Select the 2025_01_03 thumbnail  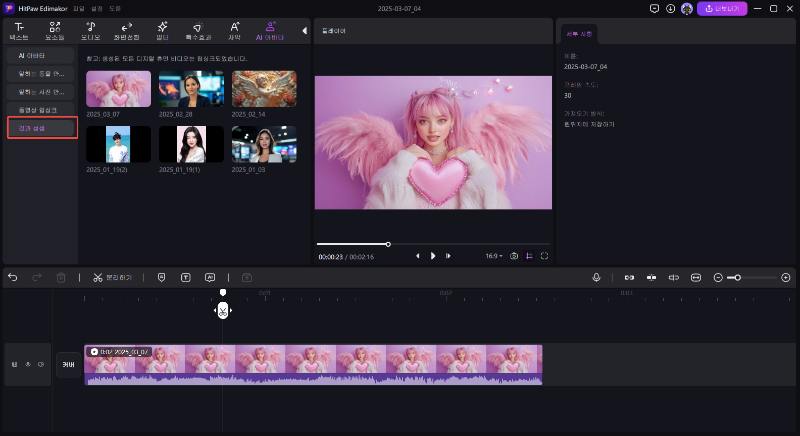point(264,144)
